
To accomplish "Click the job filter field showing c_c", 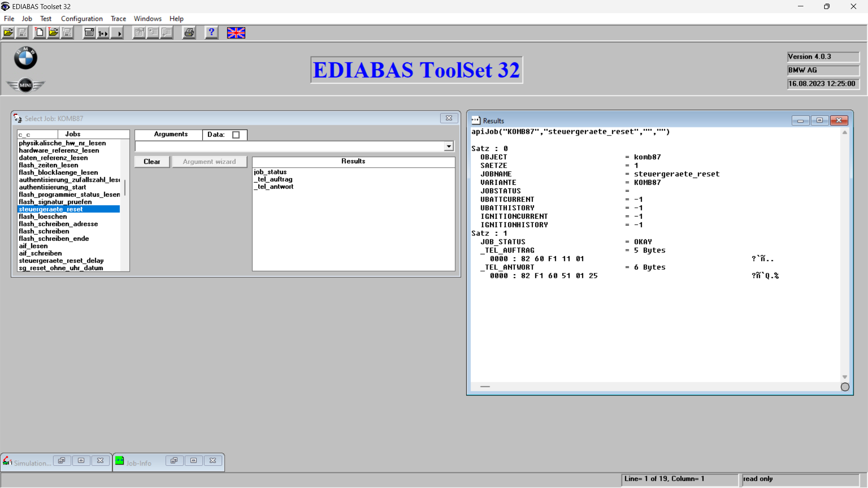I will click(38, 135).
